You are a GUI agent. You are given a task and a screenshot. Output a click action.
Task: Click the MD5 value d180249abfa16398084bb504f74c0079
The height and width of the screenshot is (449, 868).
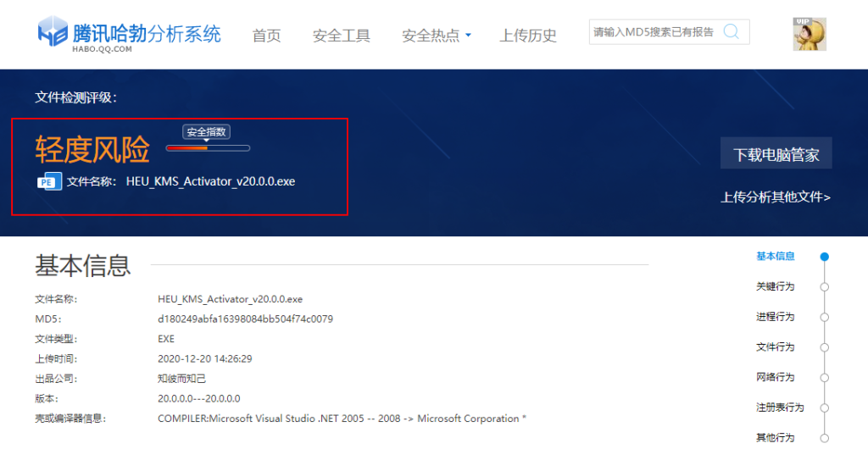(245, 319)
